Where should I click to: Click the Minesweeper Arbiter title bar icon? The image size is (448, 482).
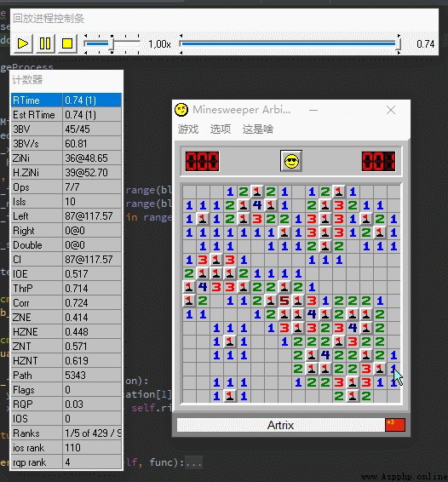181,110
